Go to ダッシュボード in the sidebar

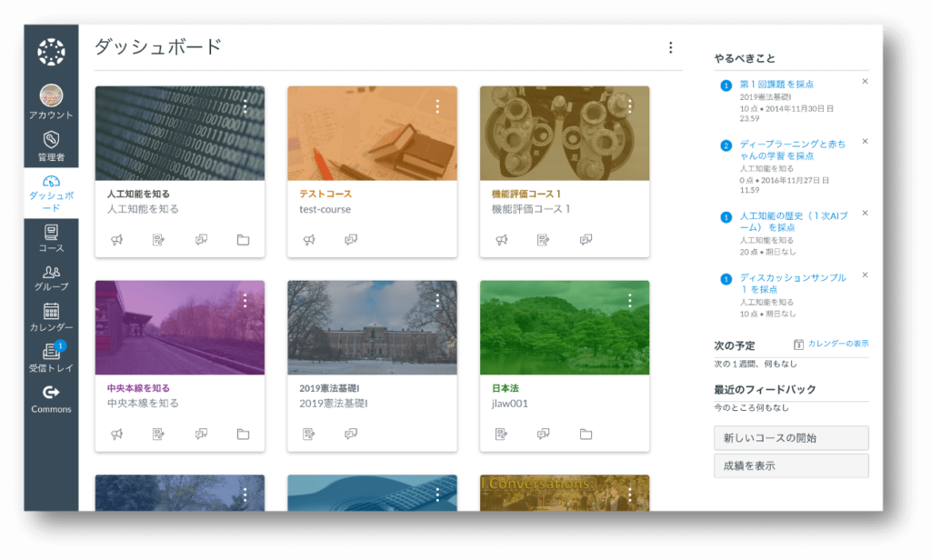point(51,193)
